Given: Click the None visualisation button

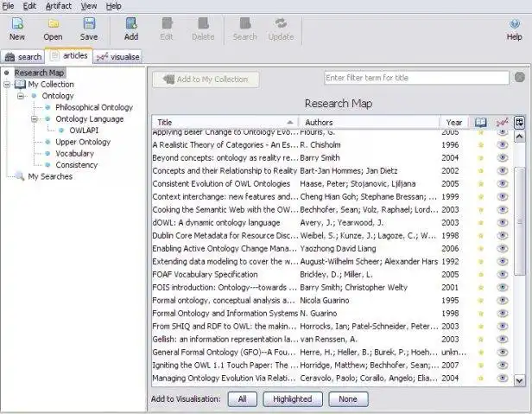Looking at the screenshot, I should (348, 399).
